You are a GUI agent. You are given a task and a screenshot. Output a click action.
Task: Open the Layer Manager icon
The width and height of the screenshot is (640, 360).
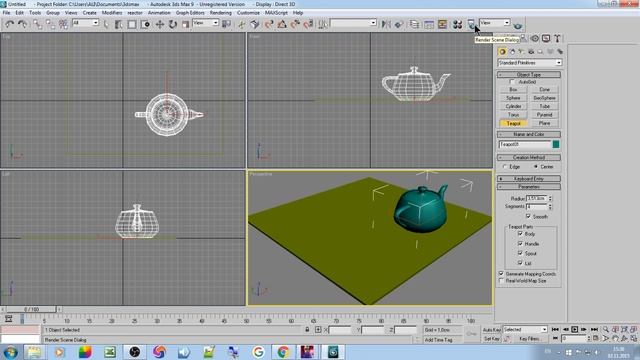coord(414,24)
